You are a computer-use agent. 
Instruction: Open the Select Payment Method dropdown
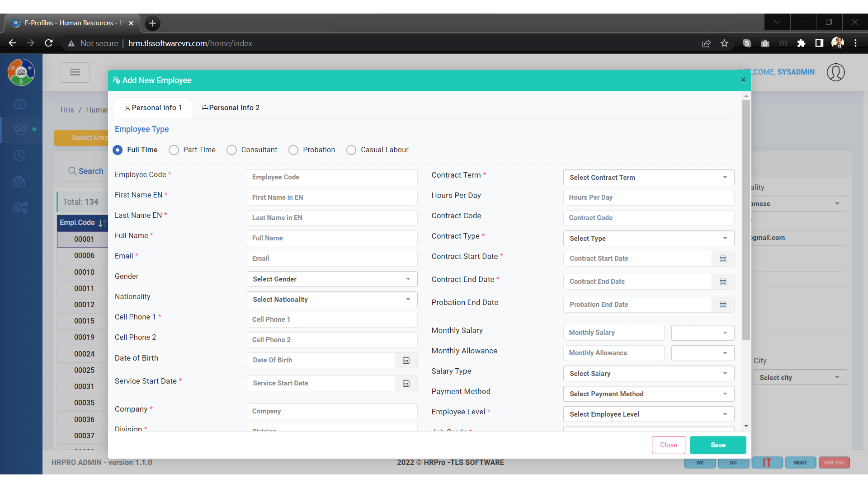648,394
